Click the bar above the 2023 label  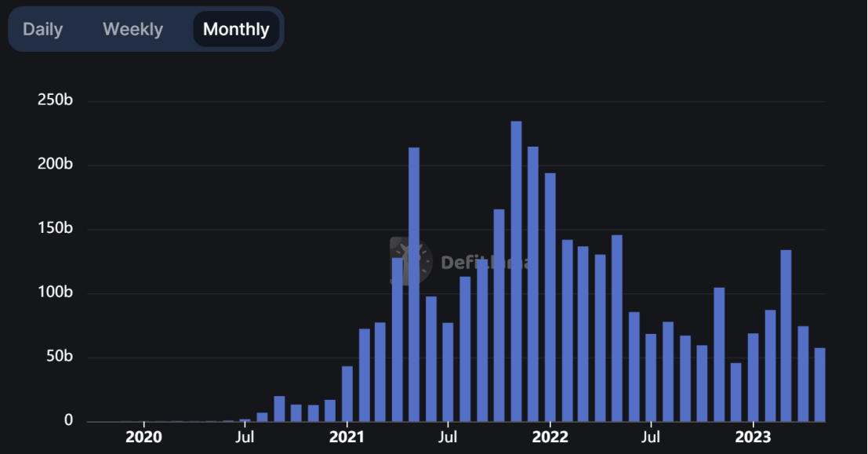753,377
